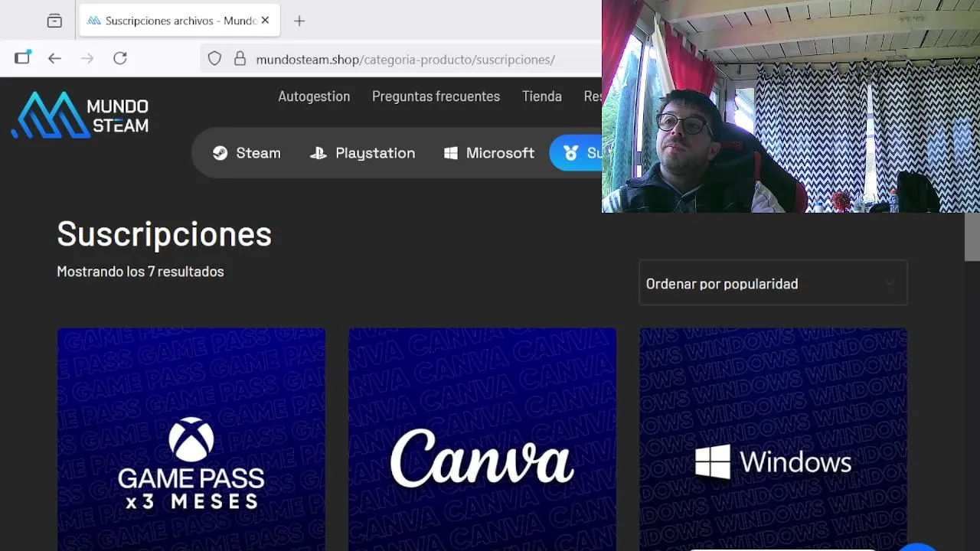Open the Ordenar por popularidad dropdown
980x551 pixels.
click(773, 283)
